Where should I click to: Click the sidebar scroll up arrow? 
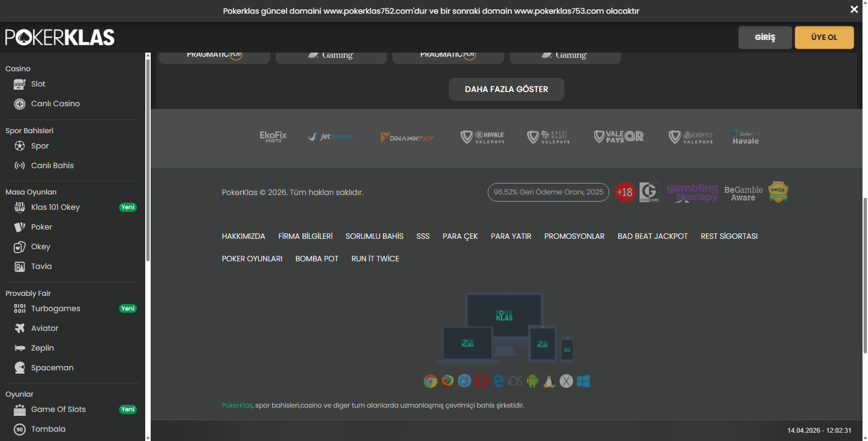pyautogui.click(x=147, y=55)
